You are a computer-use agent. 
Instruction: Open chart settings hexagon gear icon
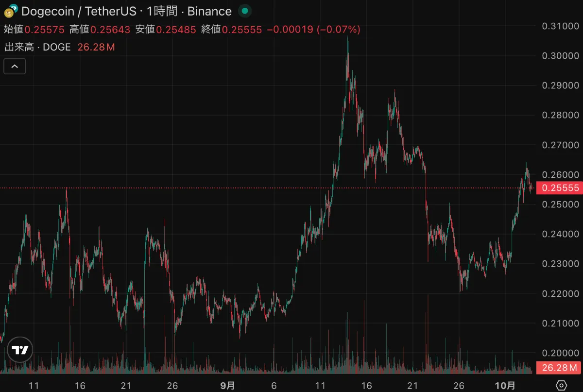pyautogui.click(x=561, y=385)
